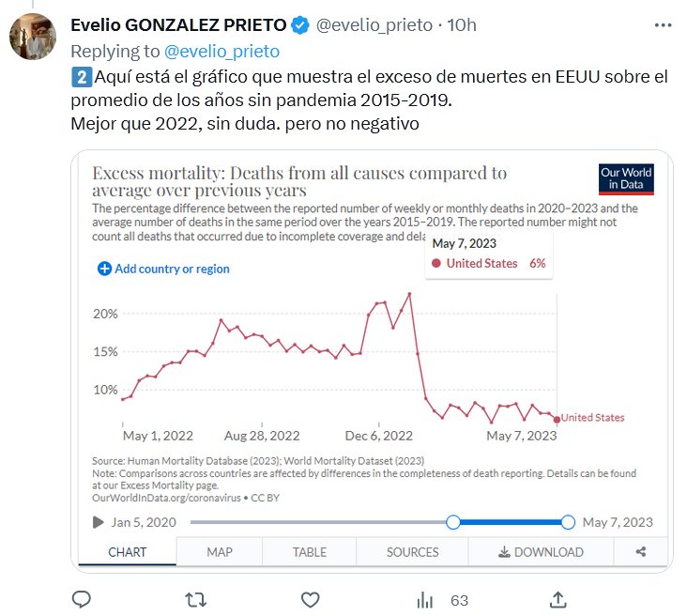The height and width of the screenshot is (616, 687).
Task: Click the Our World in Data logo
Action: [626, 179]
